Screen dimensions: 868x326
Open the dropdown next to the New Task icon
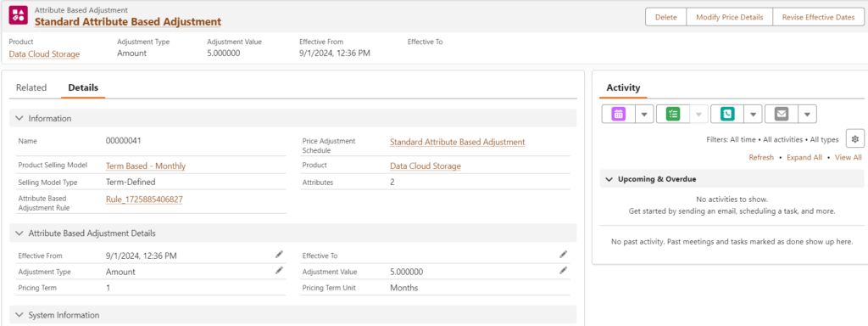[x=698, y=115]
